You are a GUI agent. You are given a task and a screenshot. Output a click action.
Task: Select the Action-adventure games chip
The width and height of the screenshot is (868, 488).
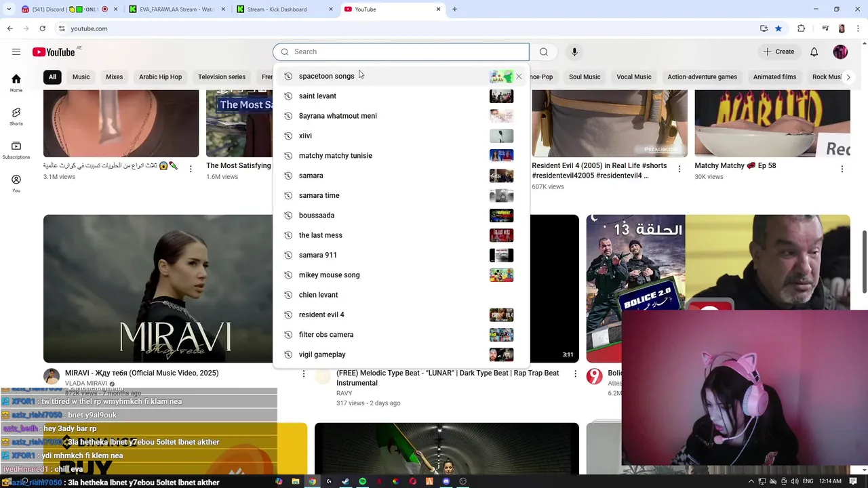click(x=702, y=77)
